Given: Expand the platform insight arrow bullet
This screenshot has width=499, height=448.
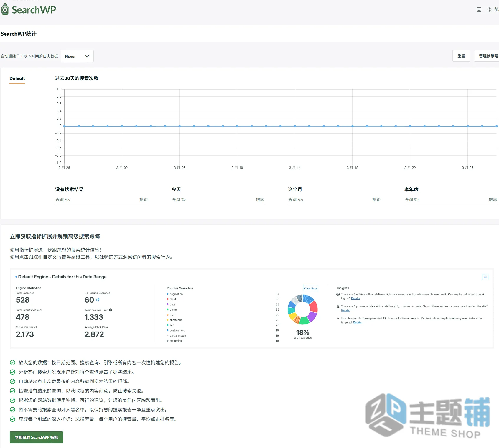Looking at the screenshot, I should [338, 318].
